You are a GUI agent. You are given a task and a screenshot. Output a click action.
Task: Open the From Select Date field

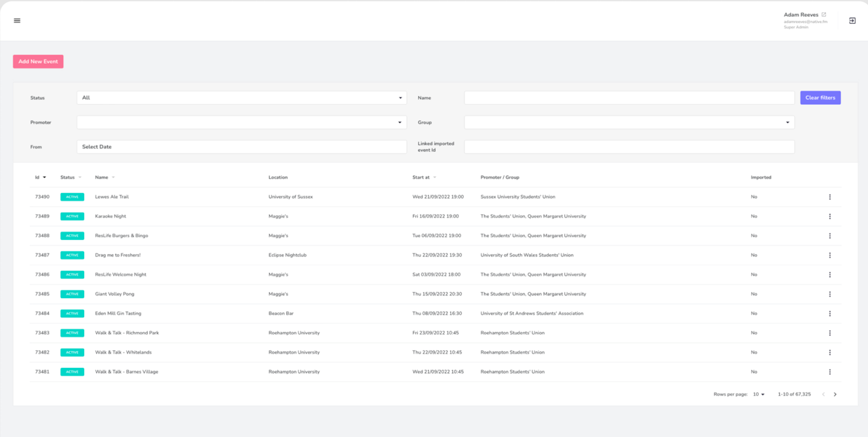coord(241,147)
